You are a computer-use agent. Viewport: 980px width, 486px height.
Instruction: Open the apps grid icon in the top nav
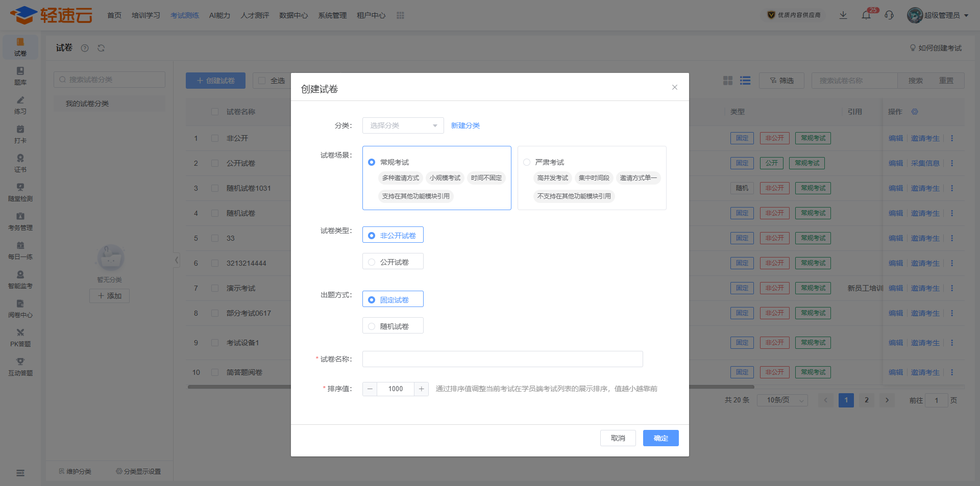point(400,15)
